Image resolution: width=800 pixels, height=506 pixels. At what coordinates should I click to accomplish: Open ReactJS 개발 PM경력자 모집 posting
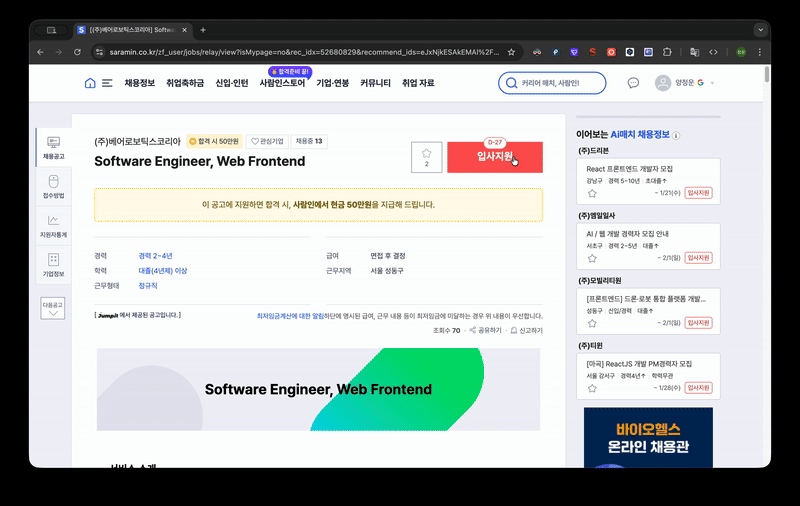click(x=639, y=364)
